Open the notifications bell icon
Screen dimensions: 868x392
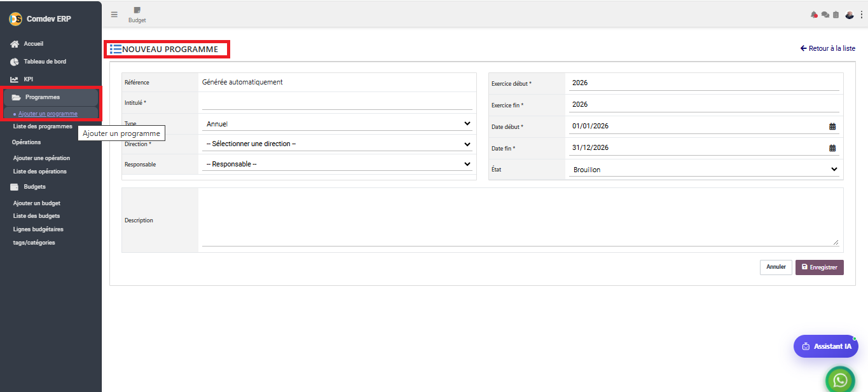pos(814,15)
